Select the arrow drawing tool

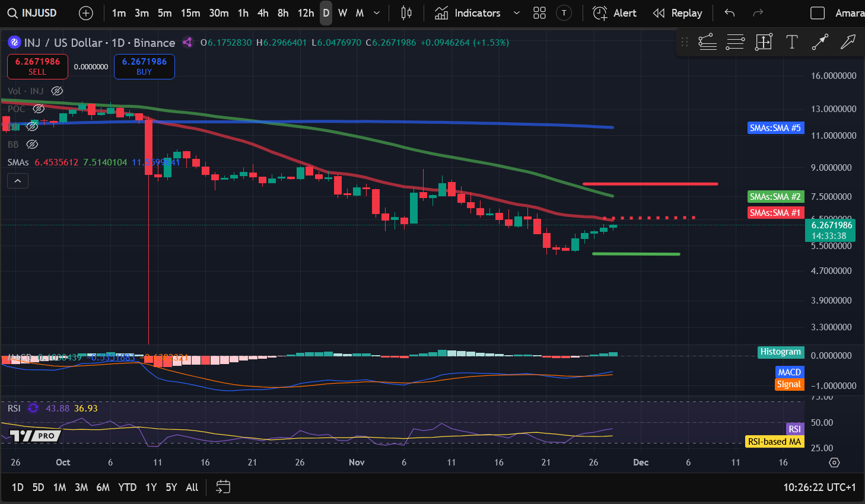(x=848, y=42)
